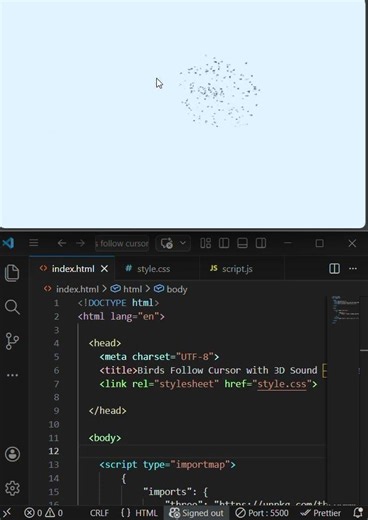This screenshot has height=520, width=368.
Task: Click the Port : 5500 Live Server status
Action: 262,513
